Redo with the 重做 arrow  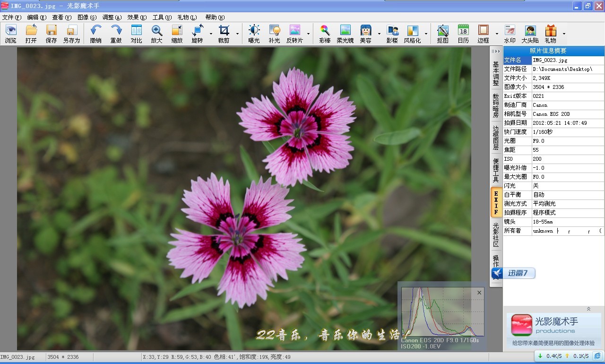click(x=116, y=34)
